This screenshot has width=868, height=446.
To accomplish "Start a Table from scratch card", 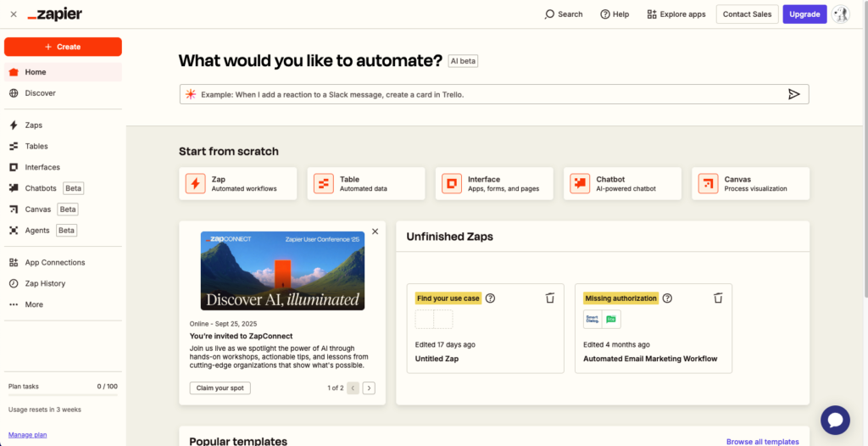I will pyautogui.click(x=366, y=184).
